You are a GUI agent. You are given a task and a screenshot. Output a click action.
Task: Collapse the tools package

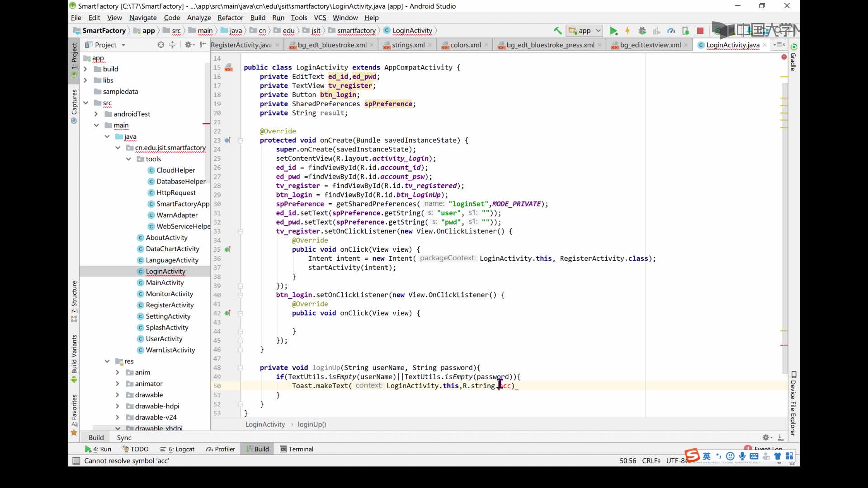point(128,159)
